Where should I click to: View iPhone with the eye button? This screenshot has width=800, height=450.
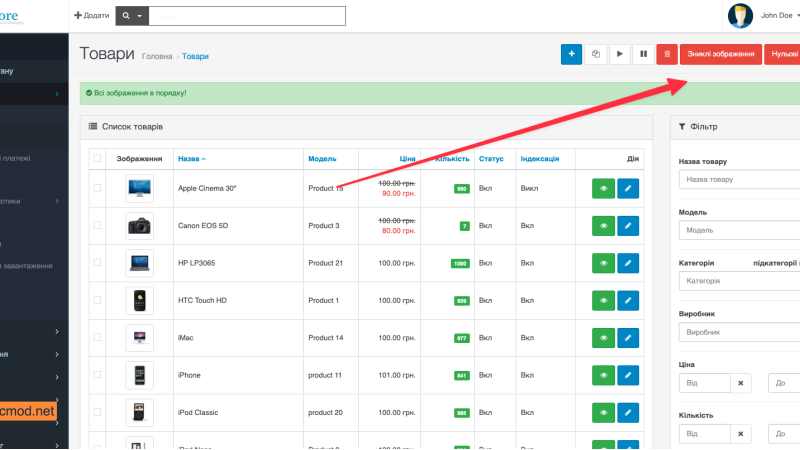click(603, 375)
